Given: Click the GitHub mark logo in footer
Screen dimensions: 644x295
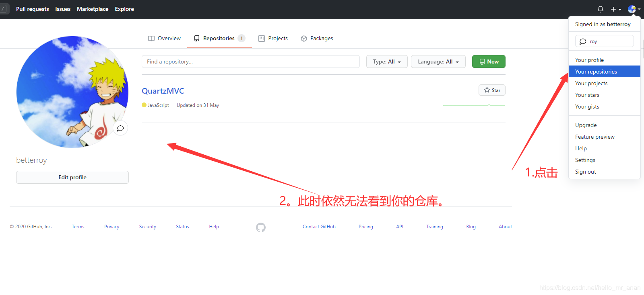Looking at the screenshot, I should (x=261, y=227).
